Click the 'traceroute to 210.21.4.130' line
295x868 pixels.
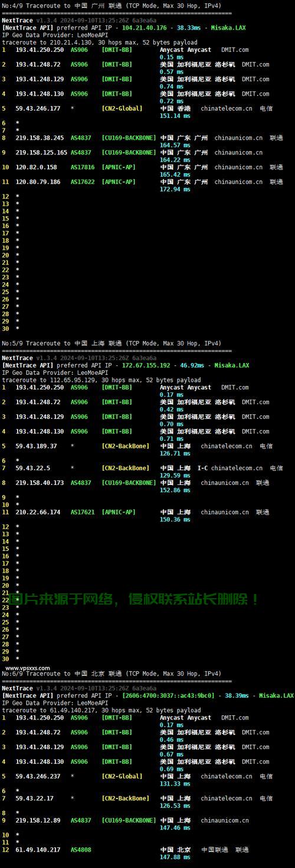coord(100,42)
